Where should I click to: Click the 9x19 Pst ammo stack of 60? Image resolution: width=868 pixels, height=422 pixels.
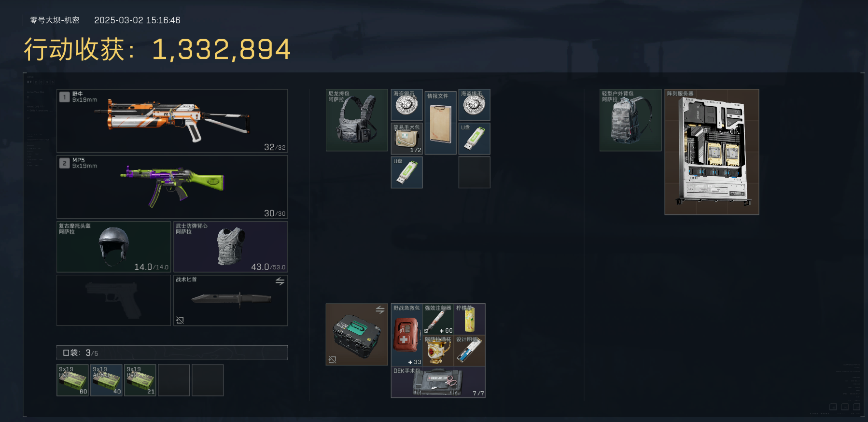72,380
